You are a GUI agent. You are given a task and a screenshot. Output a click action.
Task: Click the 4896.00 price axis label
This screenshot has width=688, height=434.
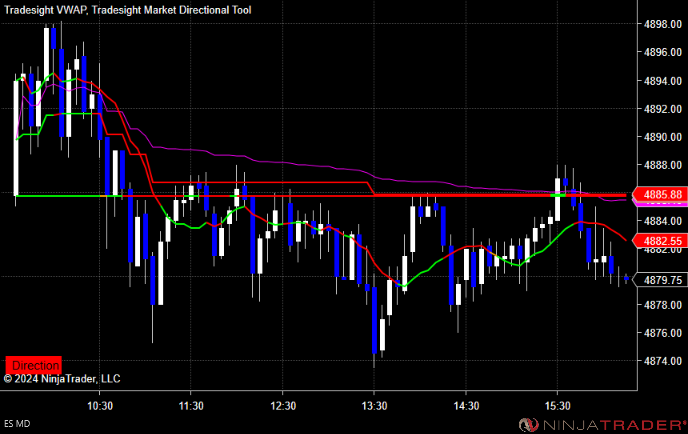click(x=663, y=52)
